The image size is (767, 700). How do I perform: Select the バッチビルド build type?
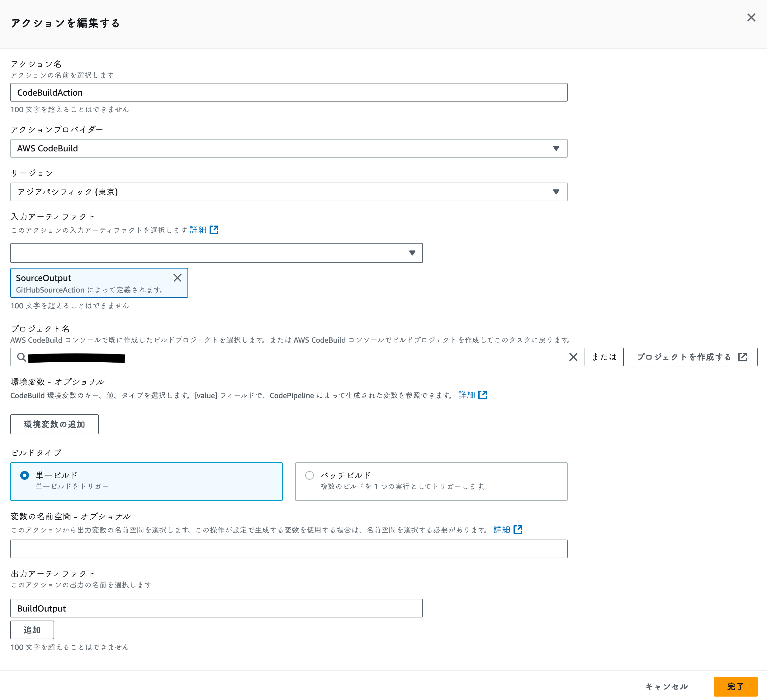coord(309,475)
